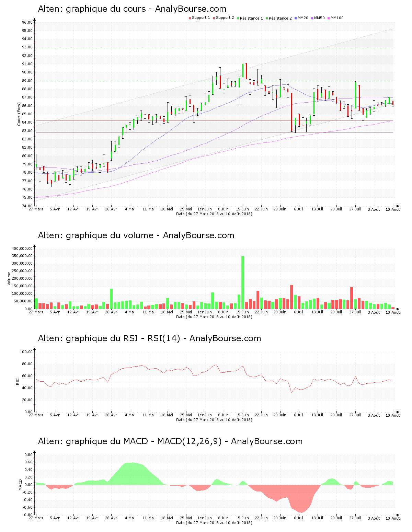The height and width of the screenshot is (532, 412).
Task: Click title 'Alten: graphique du volume - AnalyBourse.com'
Action: tap(136, 235)
